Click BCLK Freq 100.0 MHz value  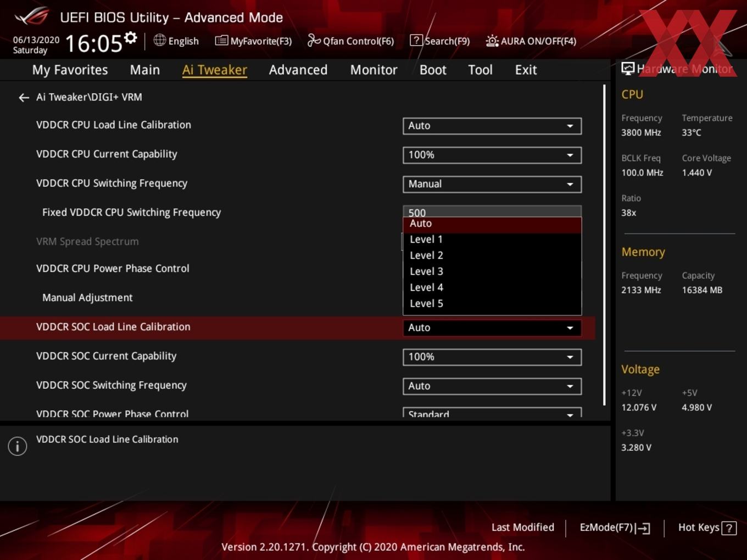tap(642, 172)
